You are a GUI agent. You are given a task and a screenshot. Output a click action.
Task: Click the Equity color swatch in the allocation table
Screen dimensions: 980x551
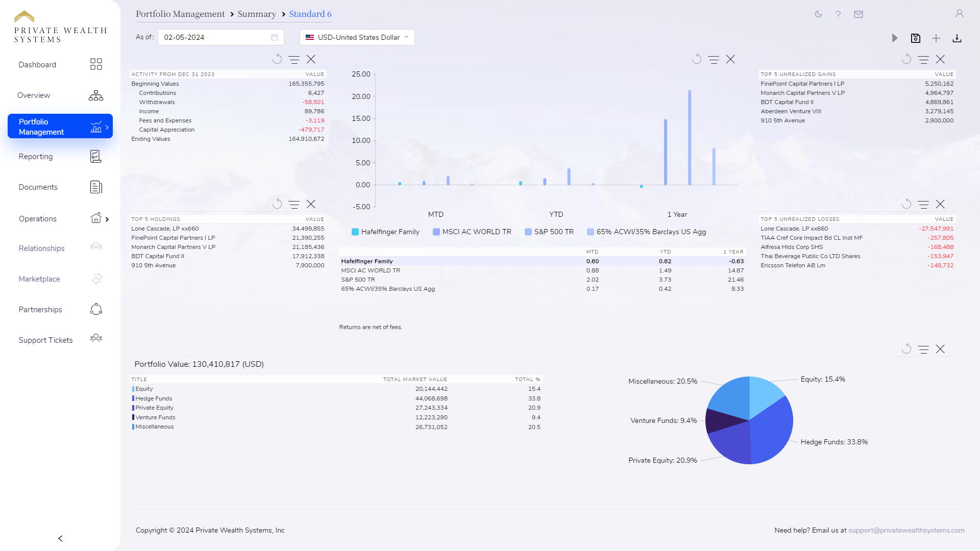(133, 389)
